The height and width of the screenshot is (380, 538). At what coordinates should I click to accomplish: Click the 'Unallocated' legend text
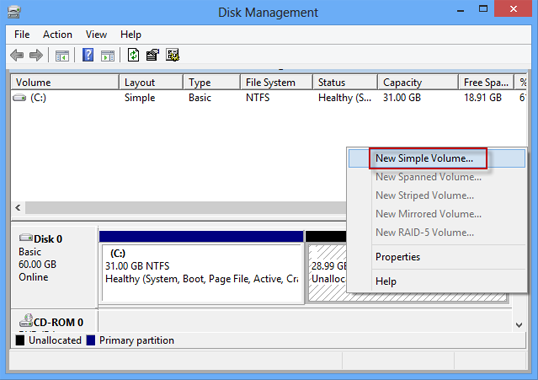point(55,340)
